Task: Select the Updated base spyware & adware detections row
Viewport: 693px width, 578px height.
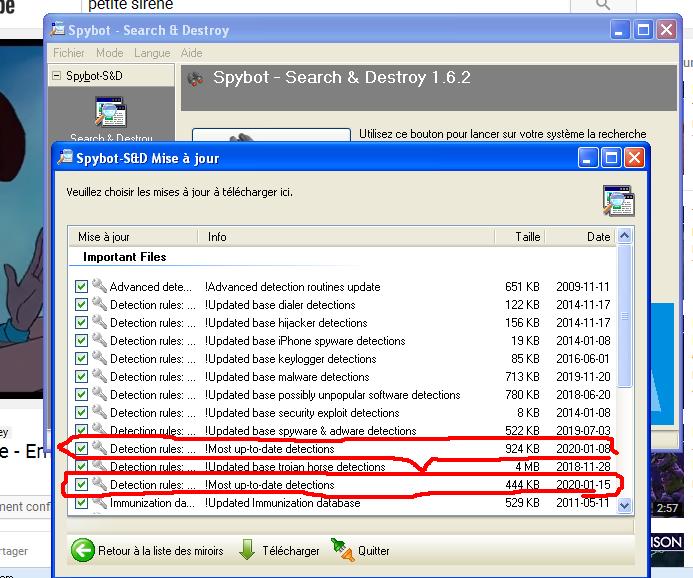Action: pos(342,430)
